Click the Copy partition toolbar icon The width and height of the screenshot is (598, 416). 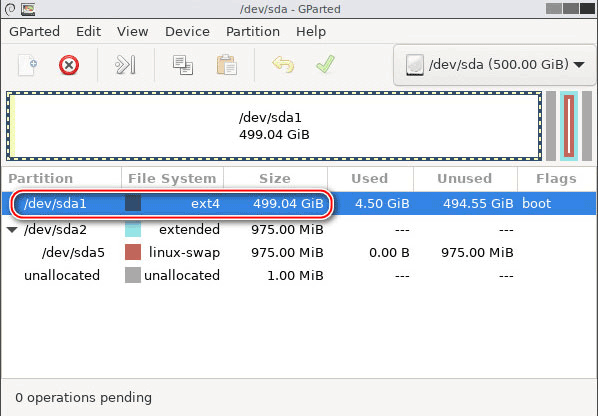tap(183, 65)
